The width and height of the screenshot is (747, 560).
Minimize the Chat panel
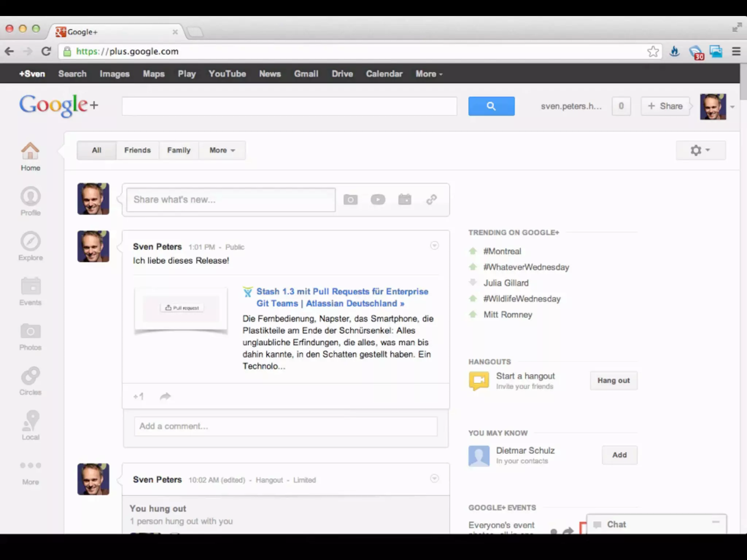click(x=716, y=522)
